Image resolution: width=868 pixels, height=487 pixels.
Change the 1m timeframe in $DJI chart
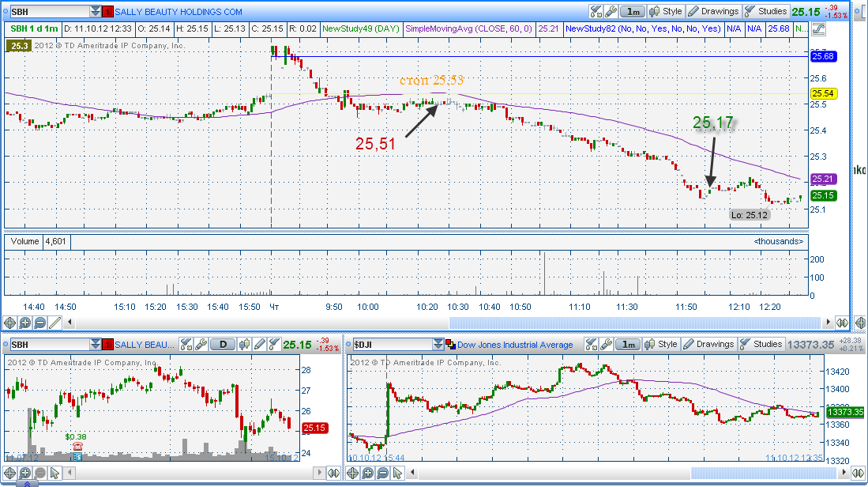629,345
